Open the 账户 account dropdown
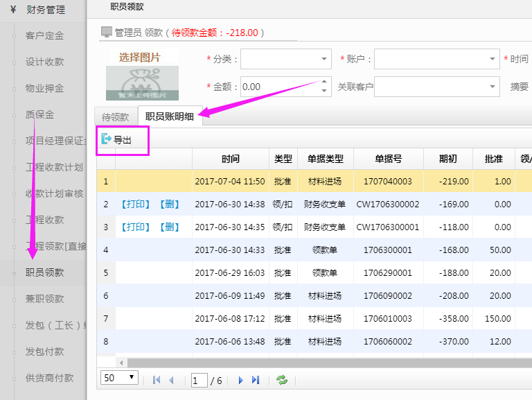 pyautogui.click(x=493, y=60)
